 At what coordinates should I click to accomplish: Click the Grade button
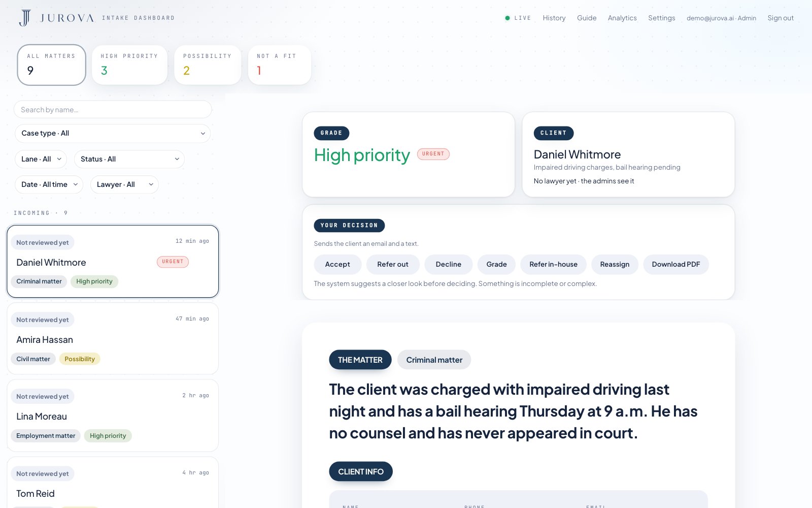(496, 264)
